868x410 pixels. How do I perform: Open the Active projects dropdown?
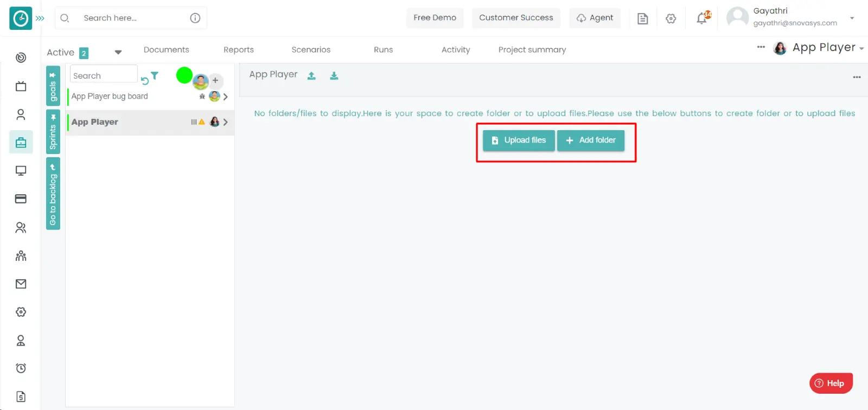pyautogui.click(x=118, y=53)
